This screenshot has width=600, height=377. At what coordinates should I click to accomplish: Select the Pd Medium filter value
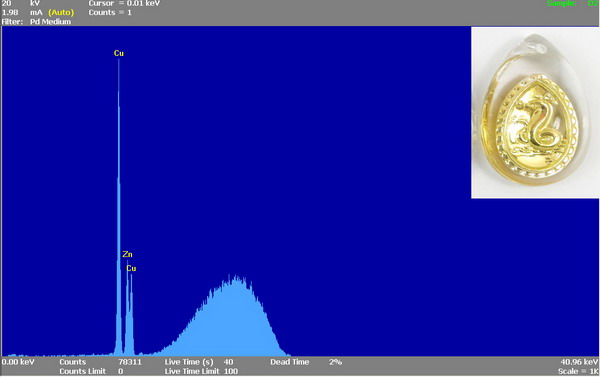coord(51,22)
